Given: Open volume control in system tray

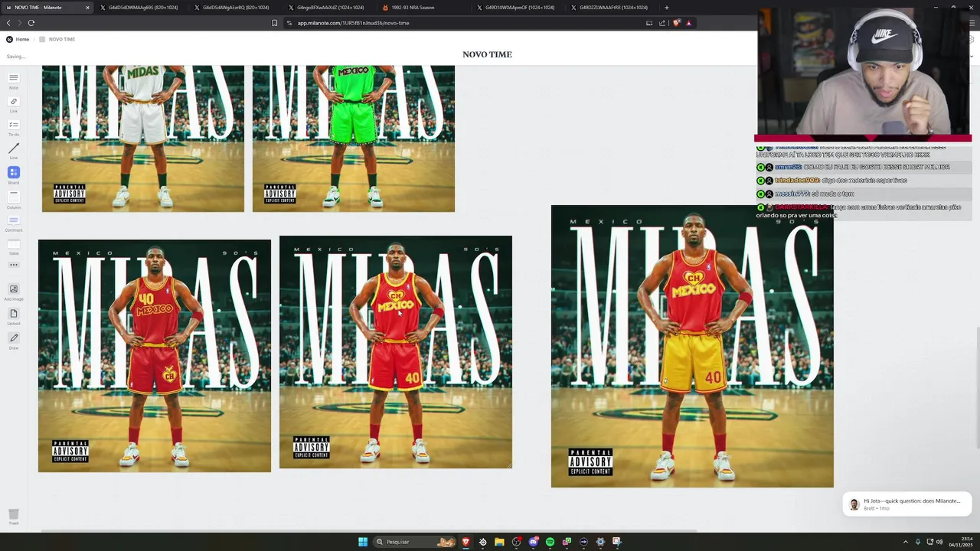Looking at the screenshot, I should (x=940, y=542).
